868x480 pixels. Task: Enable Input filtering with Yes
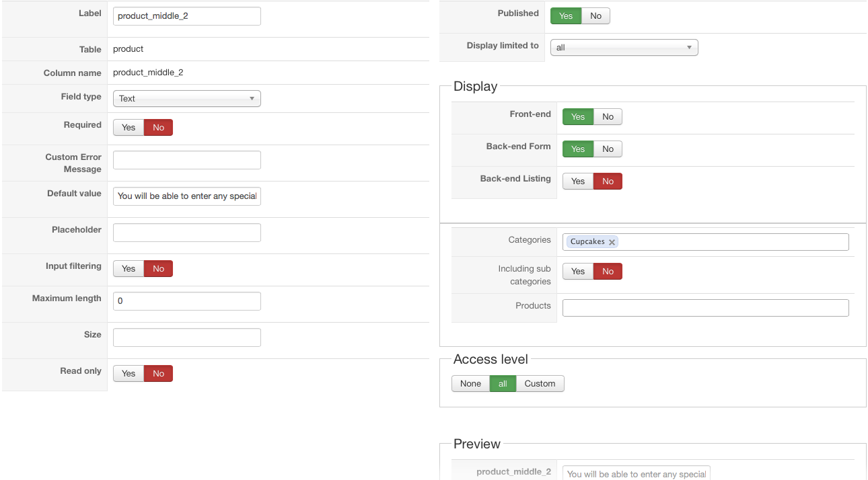tap(129, 269)
